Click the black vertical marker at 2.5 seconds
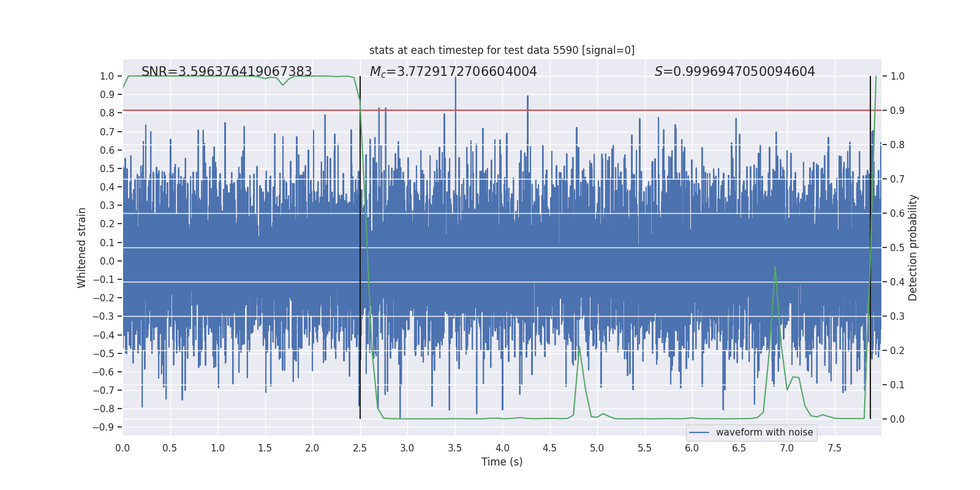 pos(360,247)
